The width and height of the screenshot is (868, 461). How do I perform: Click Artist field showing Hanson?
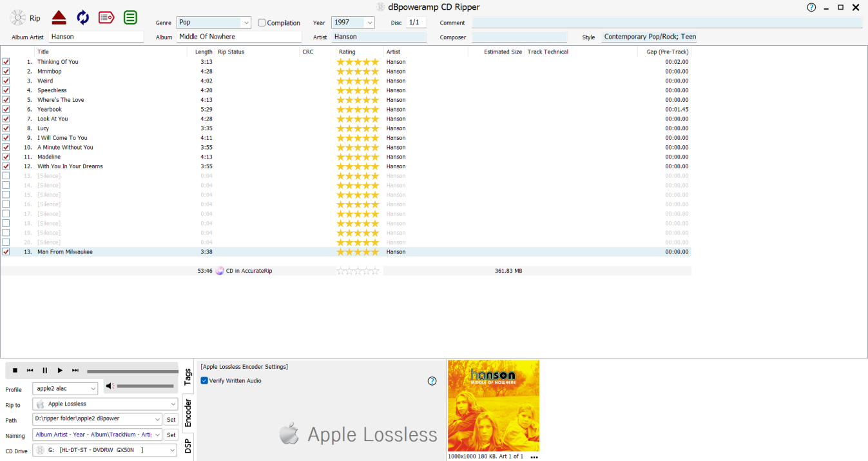tap(380, 37)
